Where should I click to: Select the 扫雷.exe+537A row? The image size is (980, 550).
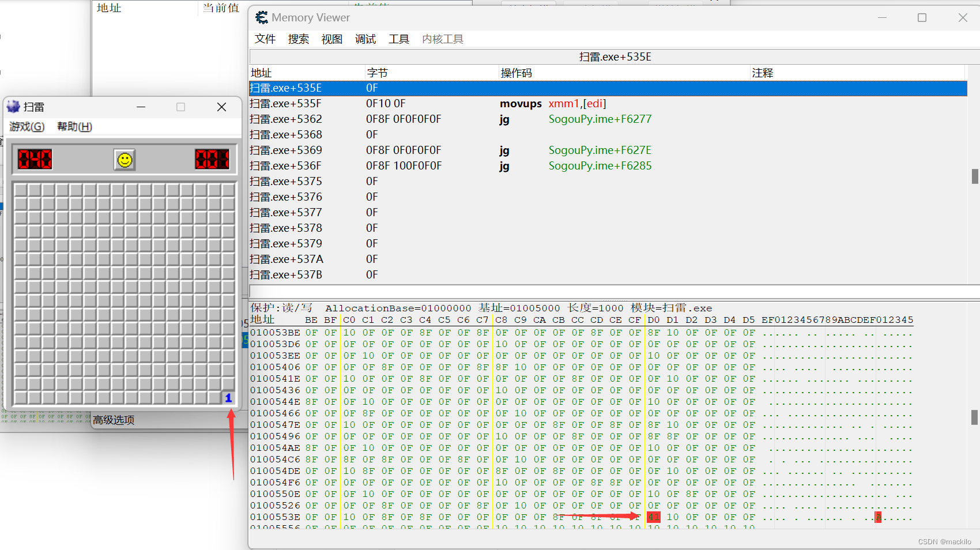coord(608,259)
